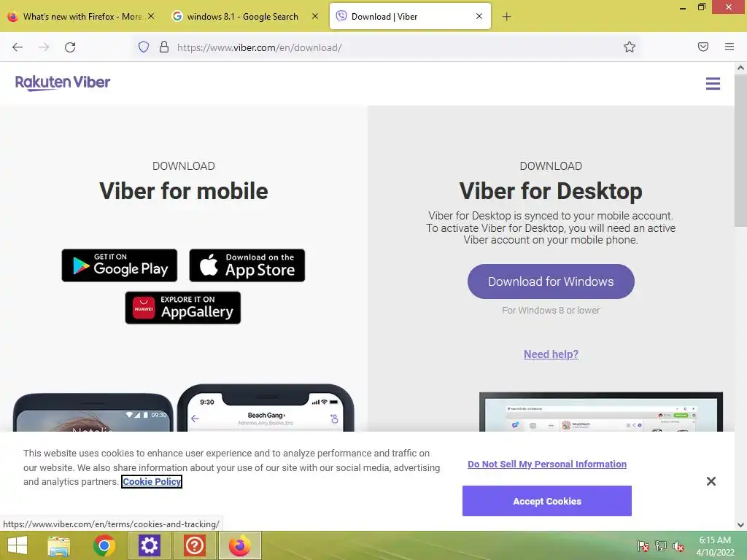This screenshot has height=560, width=747.
Task: Close the windows 8.1 Google Search tab
Action: [x=315, y=16]
